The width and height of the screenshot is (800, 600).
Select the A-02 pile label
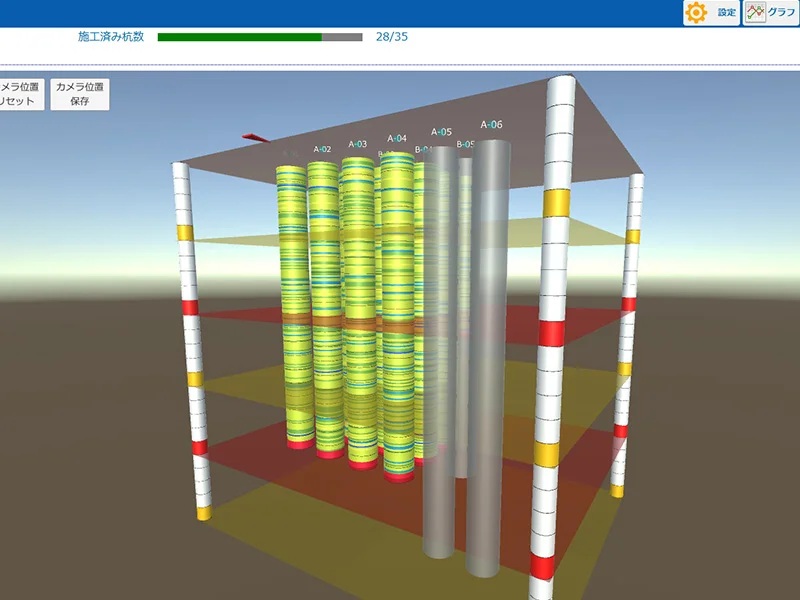pos(322,150)
